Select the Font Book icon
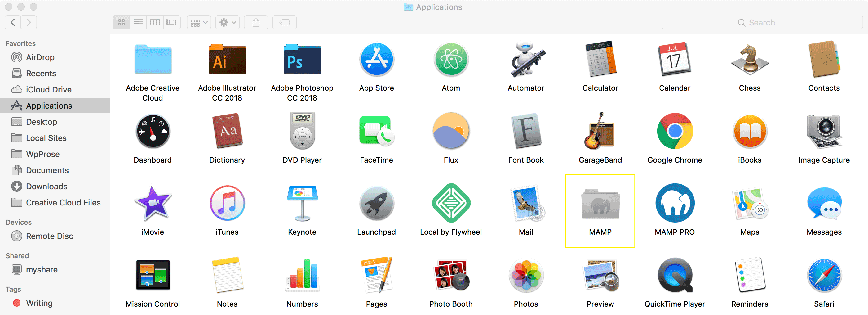The height and width of the screenshot is (315, 868). click(x=526, y=131)
